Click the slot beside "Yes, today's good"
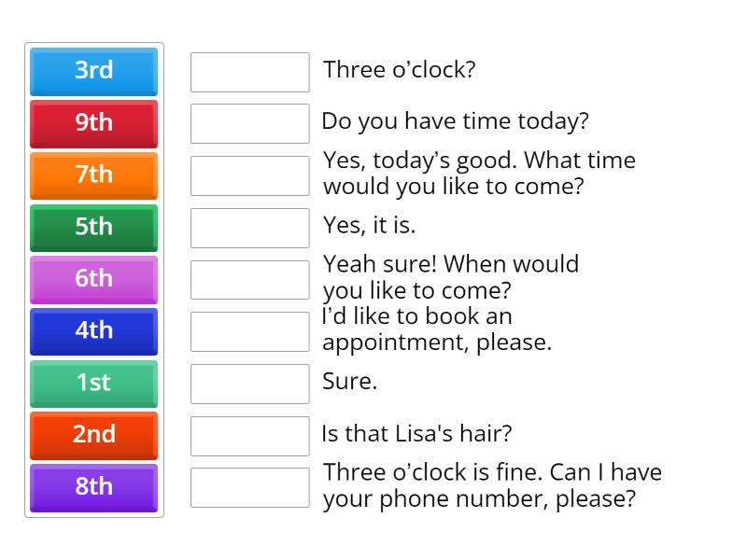This screenshot has height=560, width=747. 249,175
